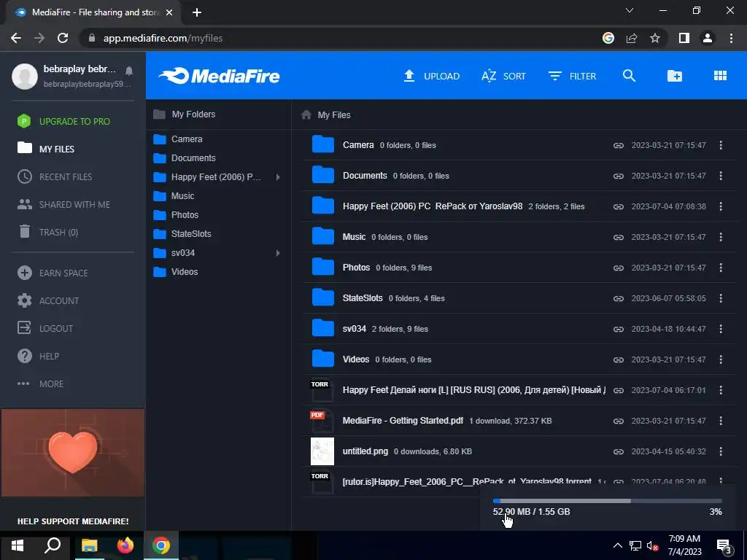
Task: Open Photos folder row options menu
Action: [721, 268]
